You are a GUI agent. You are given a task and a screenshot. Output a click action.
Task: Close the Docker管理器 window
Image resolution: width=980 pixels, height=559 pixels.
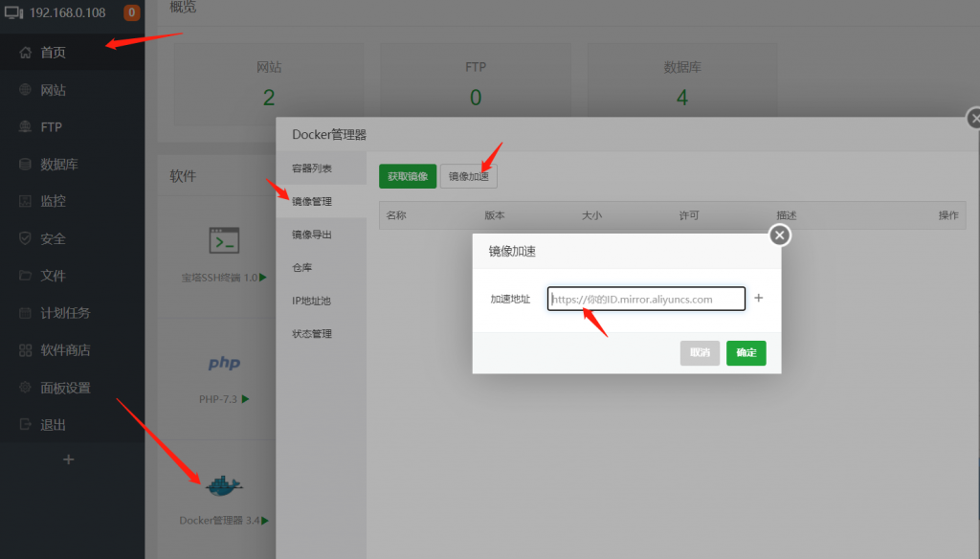click(x=973, y=118)
